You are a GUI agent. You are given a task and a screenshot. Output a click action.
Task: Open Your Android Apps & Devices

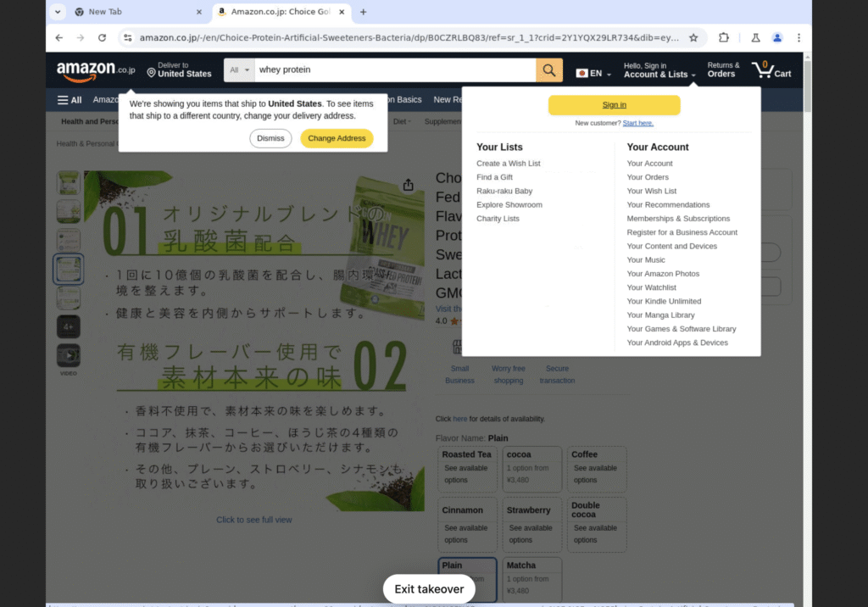pos(677,342)
